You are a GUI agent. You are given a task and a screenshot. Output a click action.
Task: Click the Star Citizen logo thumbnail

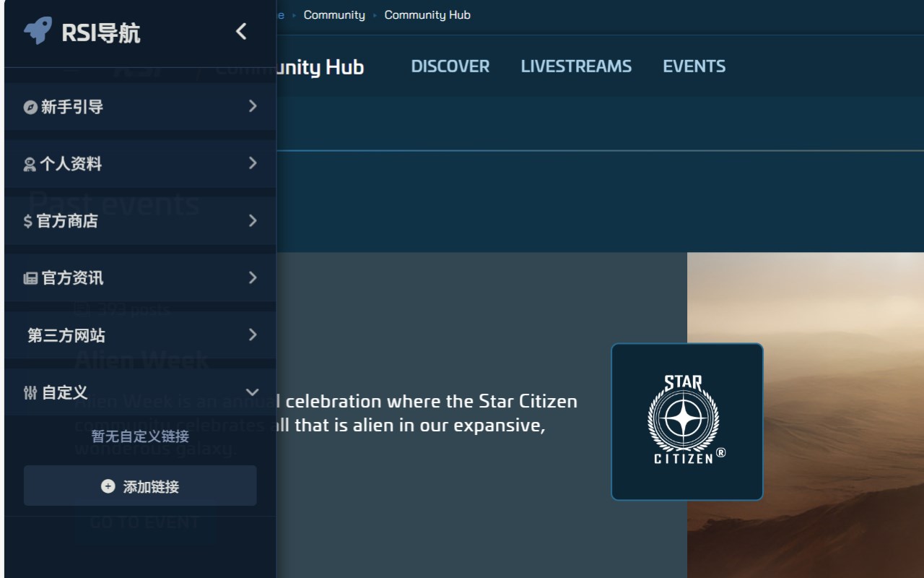(x=687, y=422)
